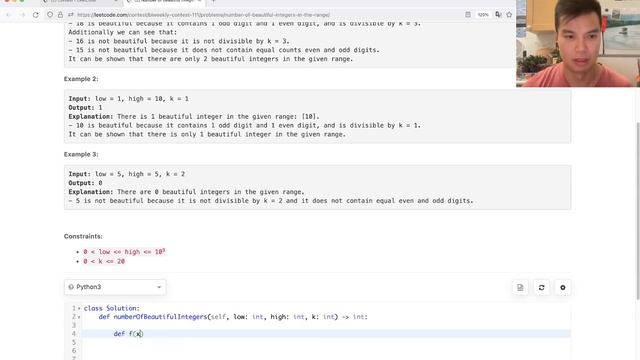This screenshot has width=640, height=360.
Task: Open editor settings gear icon
Action: click(562, 287)
